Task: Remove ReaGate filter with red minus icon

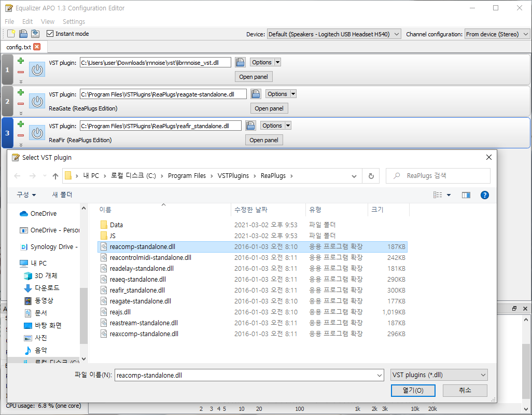Action: [x=21, y=104]
